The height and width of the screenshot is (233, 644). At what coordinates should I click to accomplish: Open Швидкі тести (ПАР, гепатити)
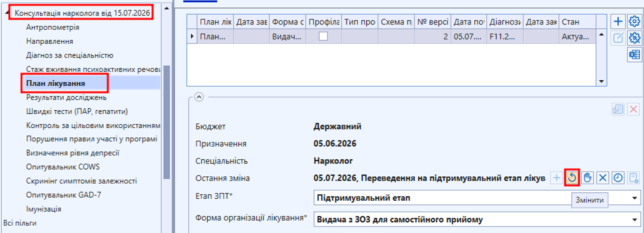tap(77, 112)
